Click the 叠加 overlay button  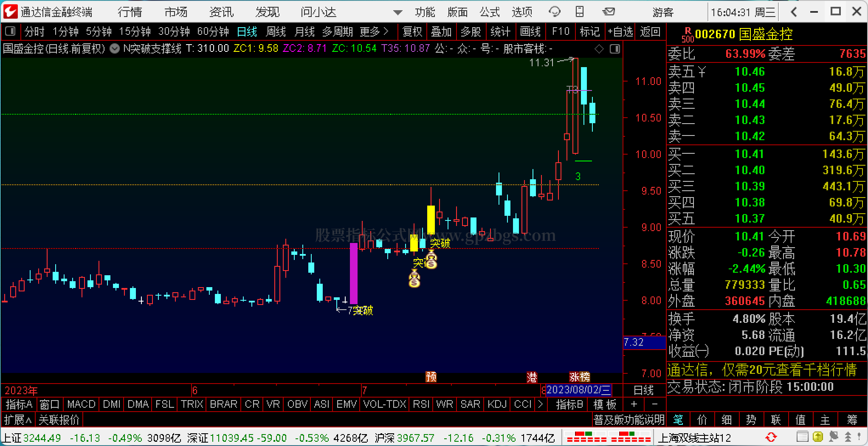click(x=441, y=32)
